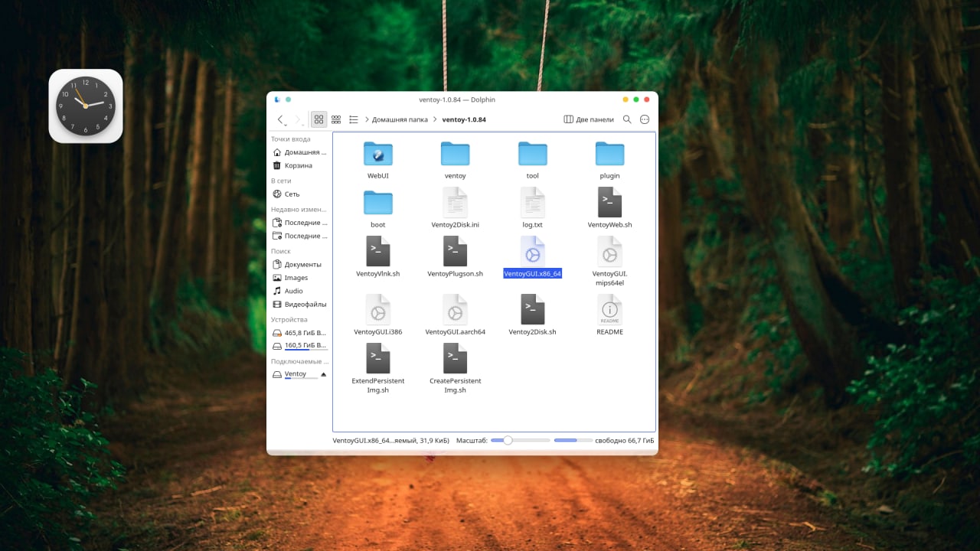Viewport: 980px width, 551px height.
Task: Open the 465,8 ГиБ device
Action: click(x=299, y=333)
